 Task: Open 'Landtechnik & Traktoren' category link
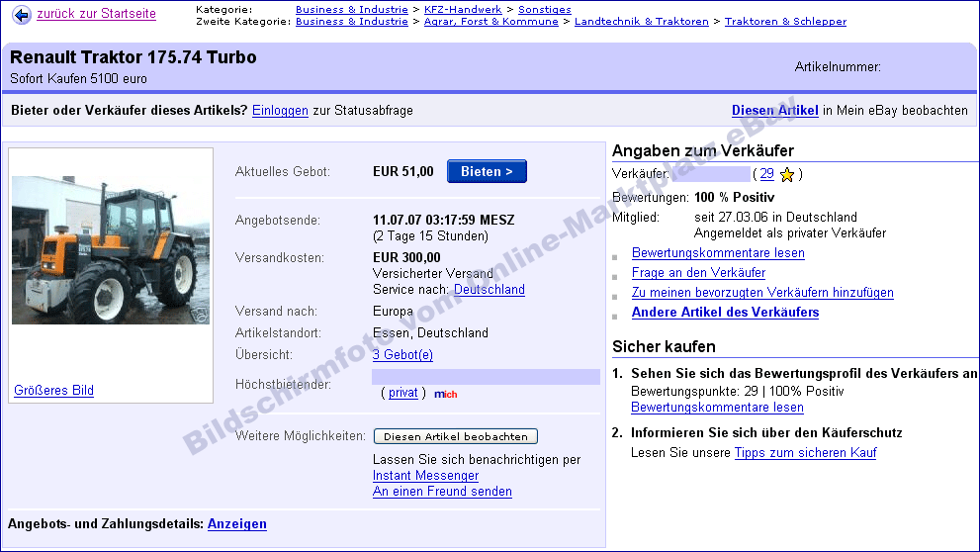click(641, 21)
